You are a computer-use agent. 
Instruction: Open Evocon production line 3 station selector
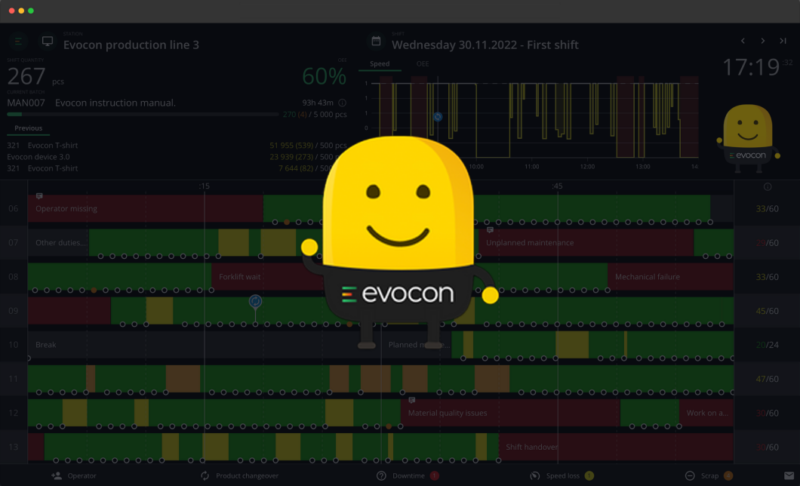[x=131, y=45]
